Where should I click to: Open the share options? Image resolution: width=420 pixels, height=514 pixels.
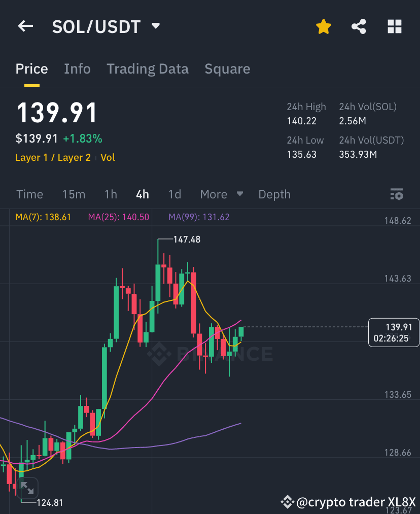pos(359,26)
